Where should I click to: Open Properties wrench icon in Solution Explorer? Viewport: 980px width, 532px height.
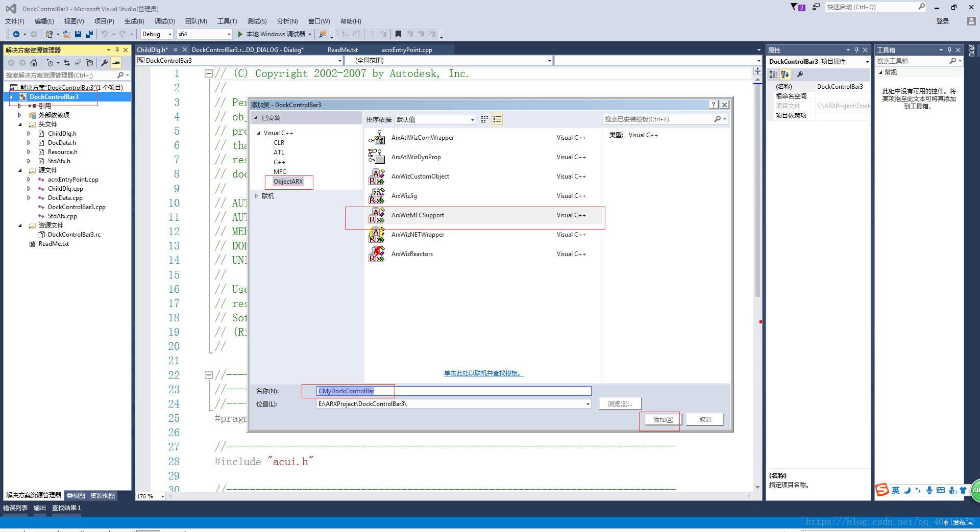click(104, 63)
